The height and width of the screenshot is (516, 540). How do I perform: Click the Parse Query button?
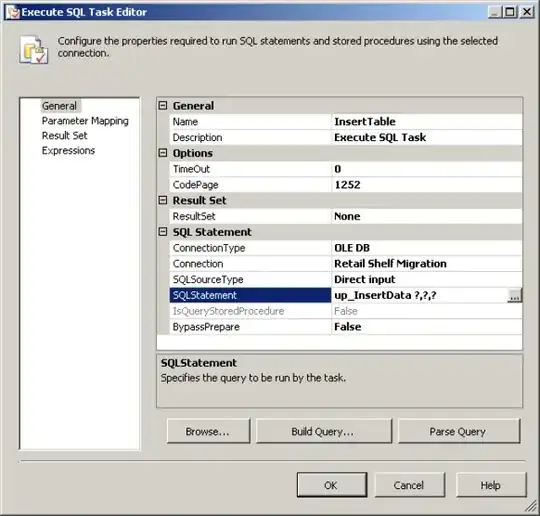(x=459, y=431)
